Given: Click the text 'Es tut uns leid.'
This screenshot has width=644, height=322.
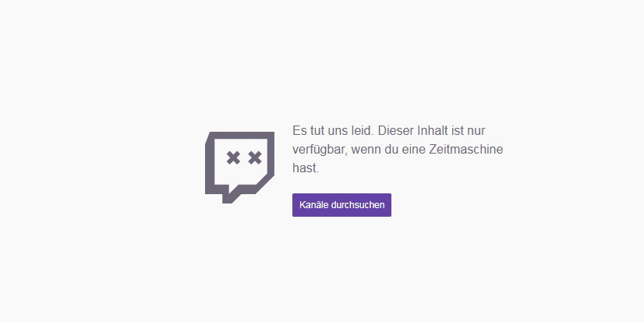Looking at the screenshot, I should tap(333, 131).
